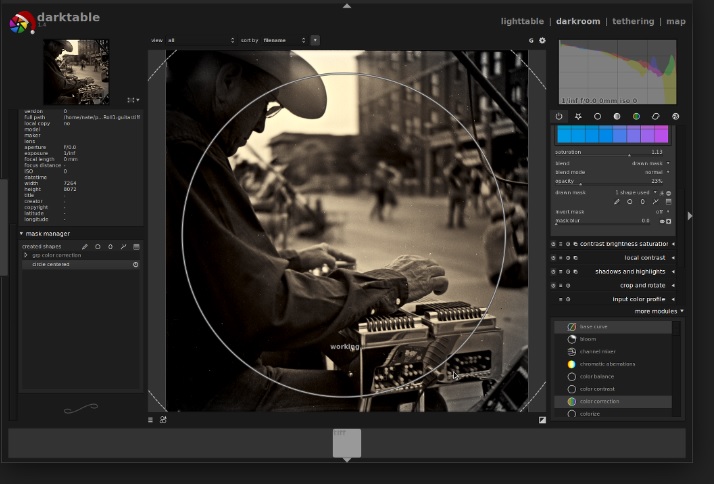Open the tethering view
714x484 pixels.
tap(633, 21)
